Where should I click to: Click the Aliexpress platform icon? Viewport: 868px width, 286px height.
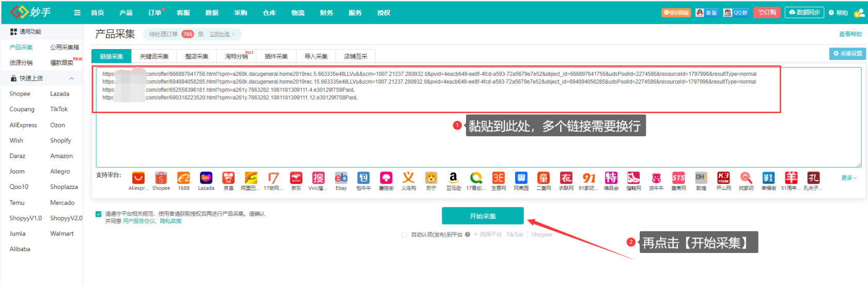[x=138, y=179]
